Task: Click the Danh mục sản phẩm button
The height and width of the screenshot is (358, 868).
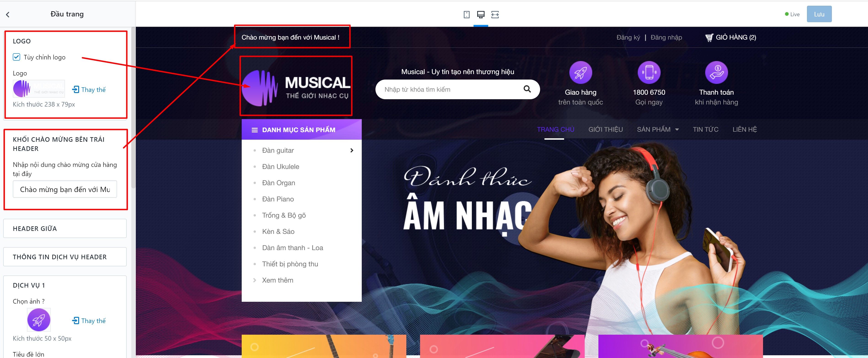Action: click(x=301, y=130)
